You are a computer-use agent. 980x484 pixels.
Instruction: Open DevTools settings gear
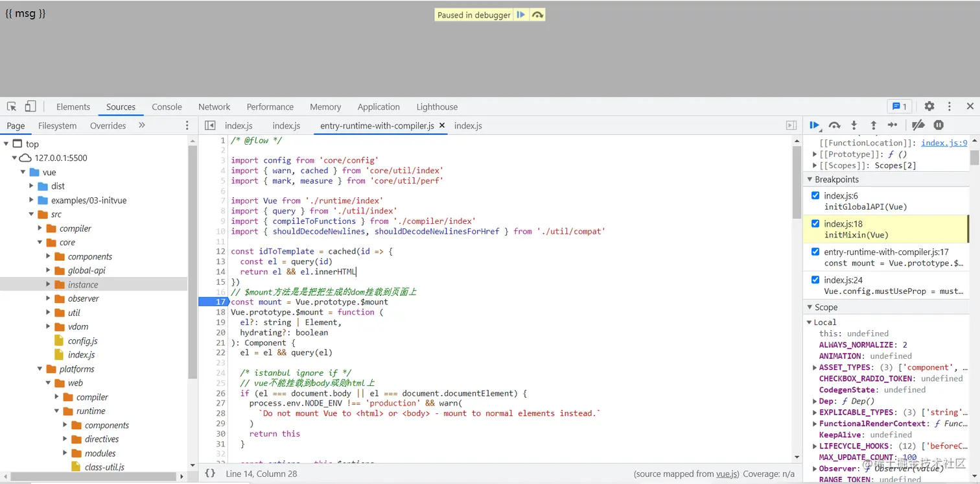click(x=929, y=106)
